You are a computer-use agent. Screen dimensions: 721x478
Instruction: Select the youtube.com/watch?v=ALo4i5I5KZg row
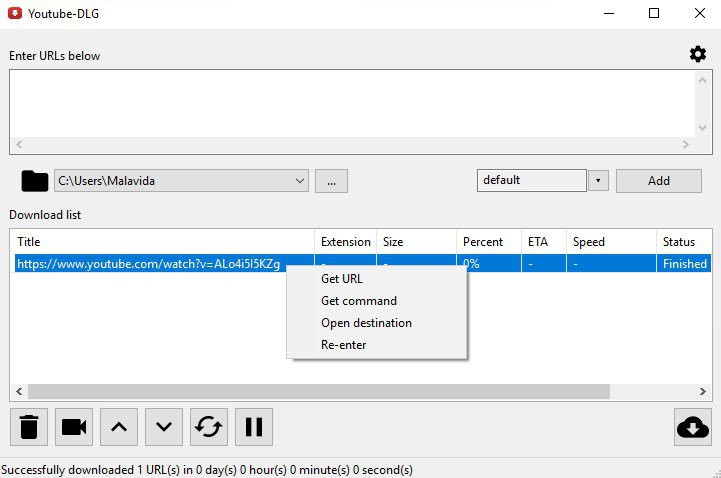click(363, 264)
